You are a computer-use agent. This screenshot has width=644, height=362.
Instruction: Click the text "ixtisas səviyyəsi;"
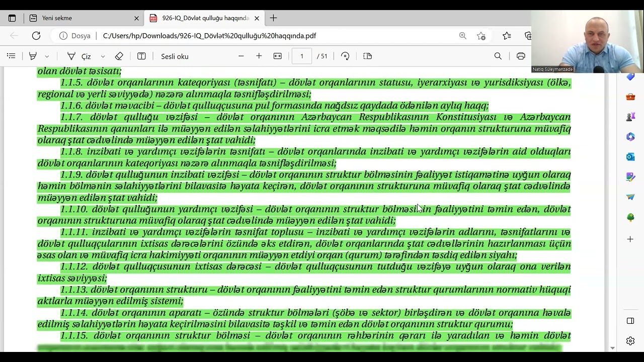click(x=72, y=278)
